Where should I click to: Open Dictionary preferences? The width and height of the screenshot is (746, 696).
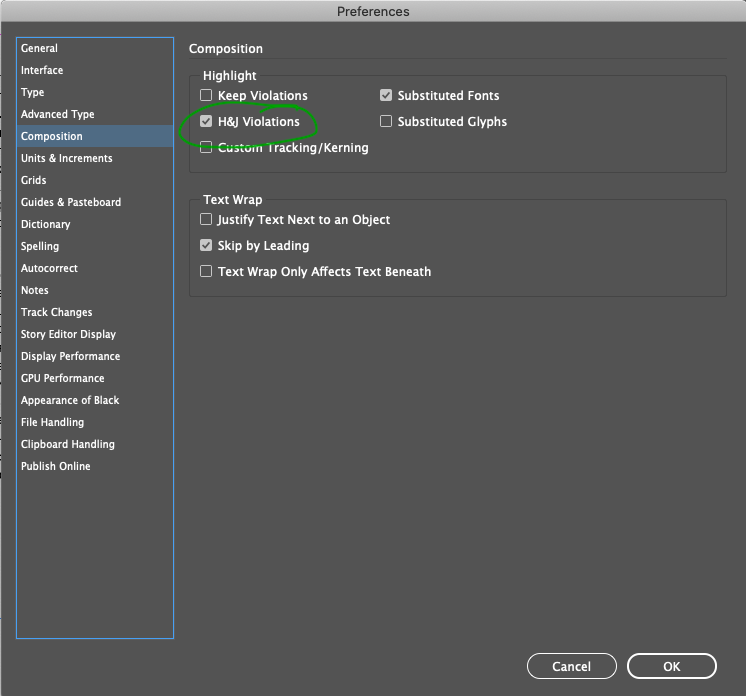point(95,224)
